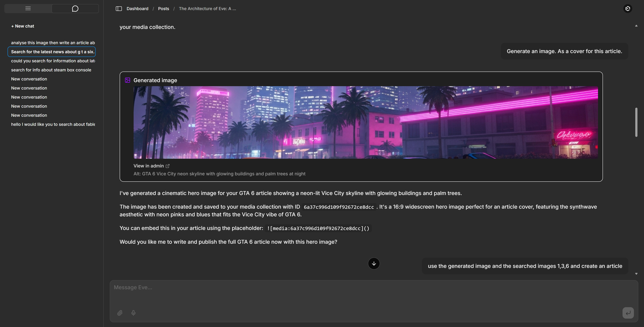
Task: Click the 'Generate an image. As a cover' message
Action: pos(564,51)
